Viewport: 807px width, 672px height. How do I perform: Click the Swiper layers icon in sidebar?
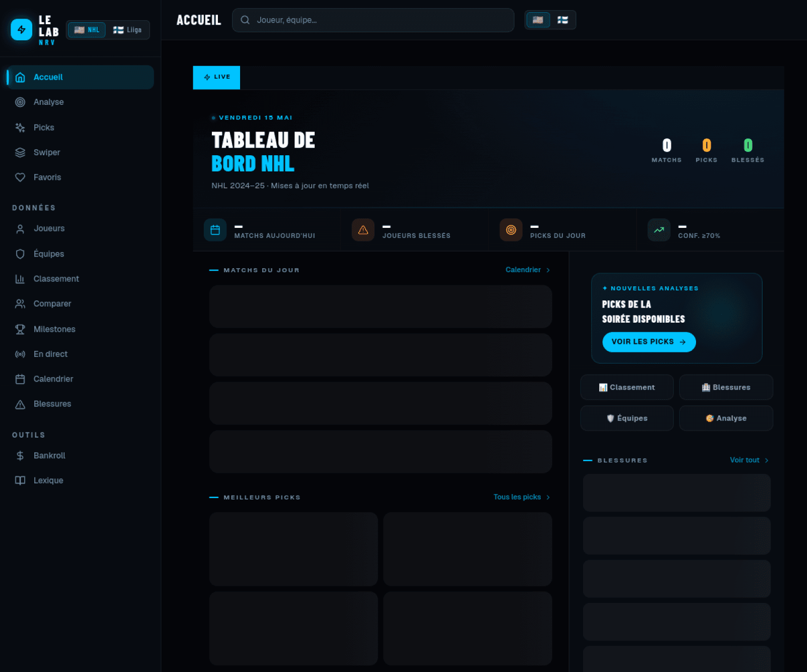click(20, 152)
